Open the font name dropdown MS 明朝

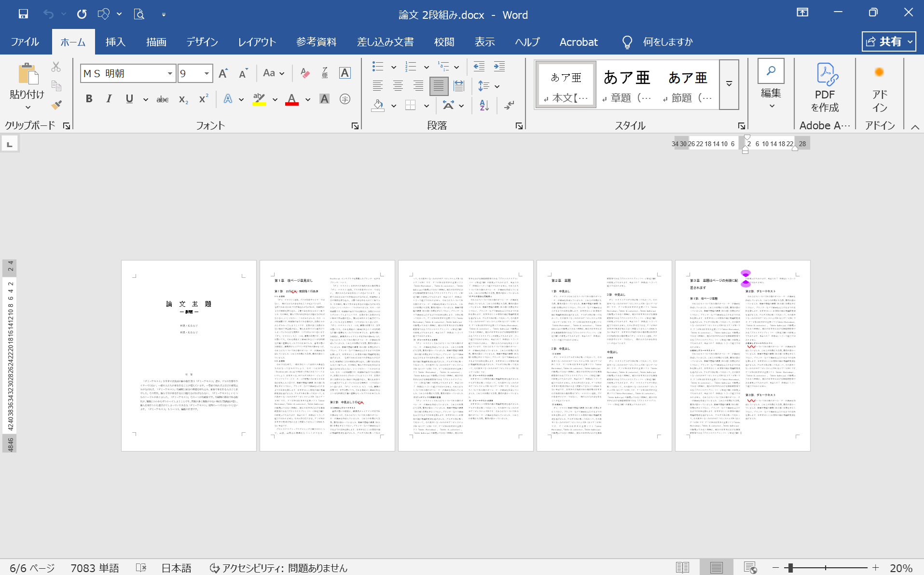[x=170, y=73]
